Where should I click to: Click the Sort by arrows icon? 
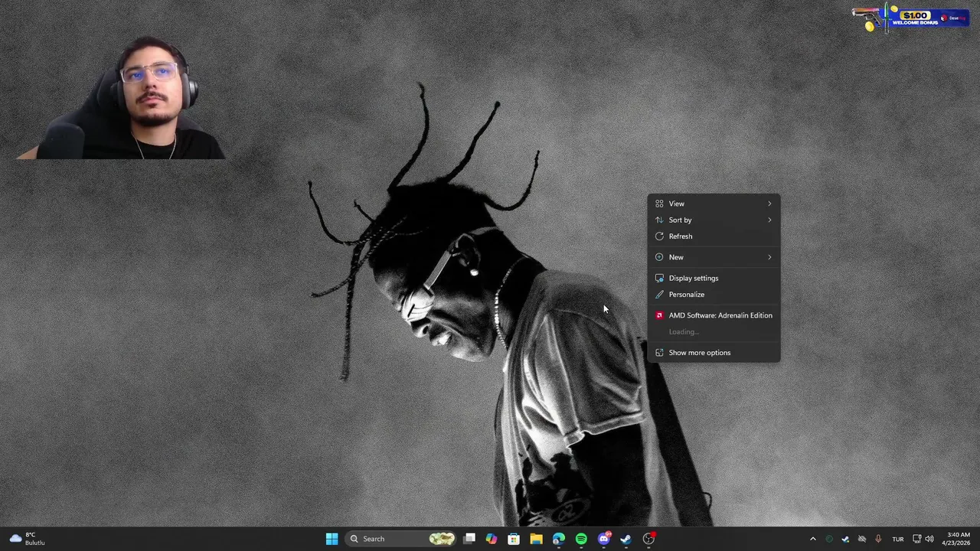pyautogui.click(x=659, y=220)
